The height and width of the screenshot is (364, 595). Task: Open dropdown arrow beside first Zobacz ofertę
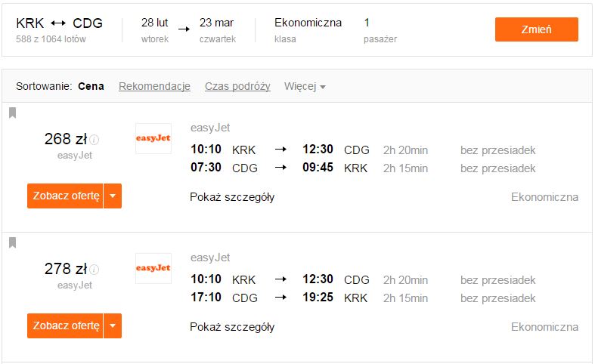(x=113, y=196)
